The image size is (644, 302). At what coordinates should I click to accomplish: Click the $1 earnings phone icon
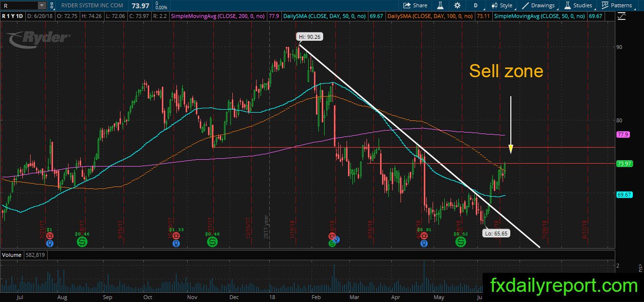pos(50,235)
